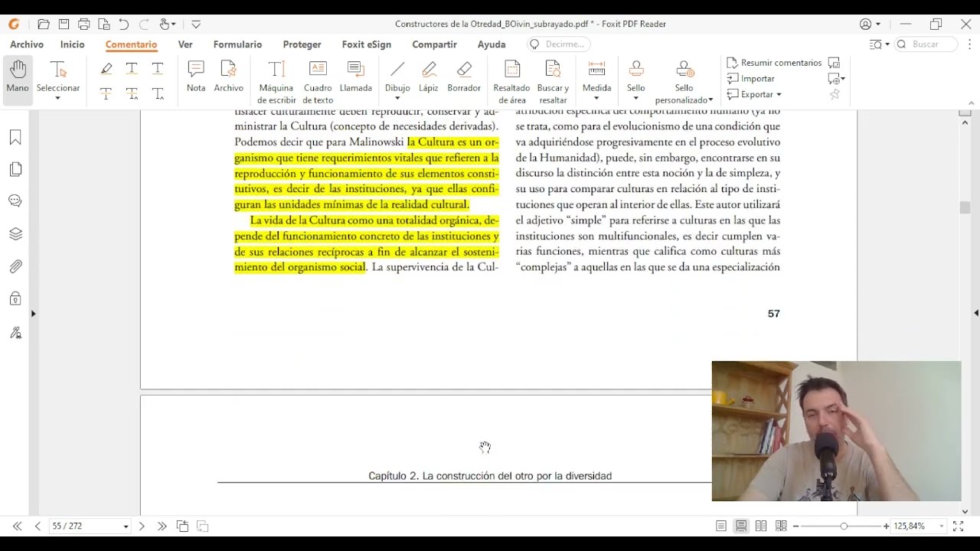The image size is (980, 551).
Task: Switch to facing pages view
Action: click(761, 527)
